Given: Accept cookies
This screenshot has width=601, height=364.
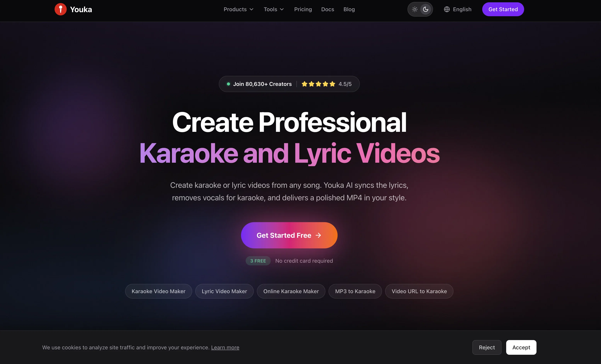Looking at the screenshot, I should point(521,347).
